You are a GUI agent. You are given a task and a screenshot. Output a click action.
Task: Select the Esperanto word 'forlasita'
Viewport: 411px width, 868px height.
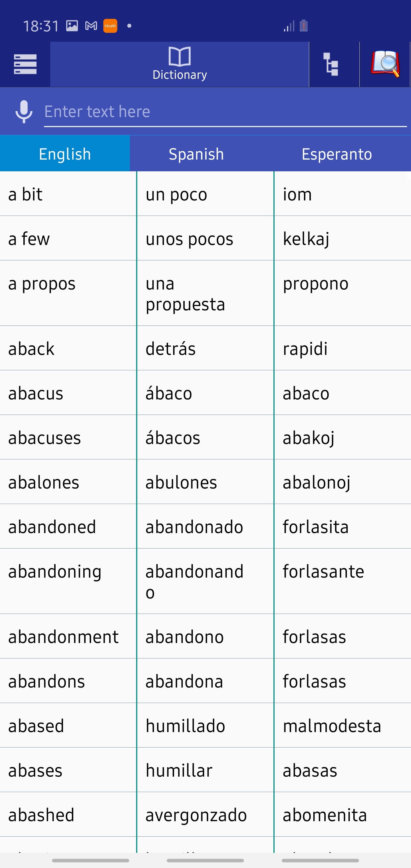click(x=316, y=527)
